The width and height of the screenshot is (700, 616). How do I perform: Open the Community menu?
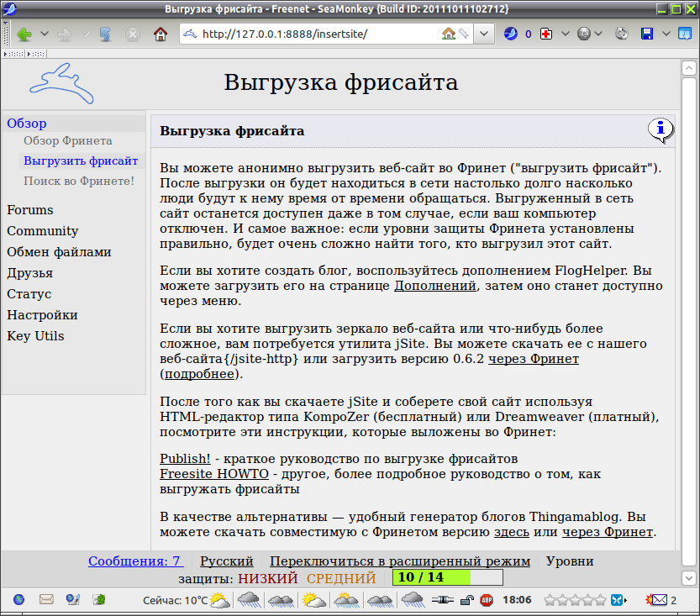tap(43, 231)
